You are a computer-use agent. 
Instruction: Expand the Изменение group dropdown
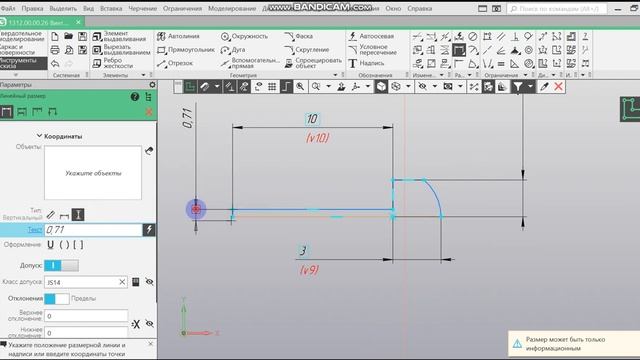point(441,75)
